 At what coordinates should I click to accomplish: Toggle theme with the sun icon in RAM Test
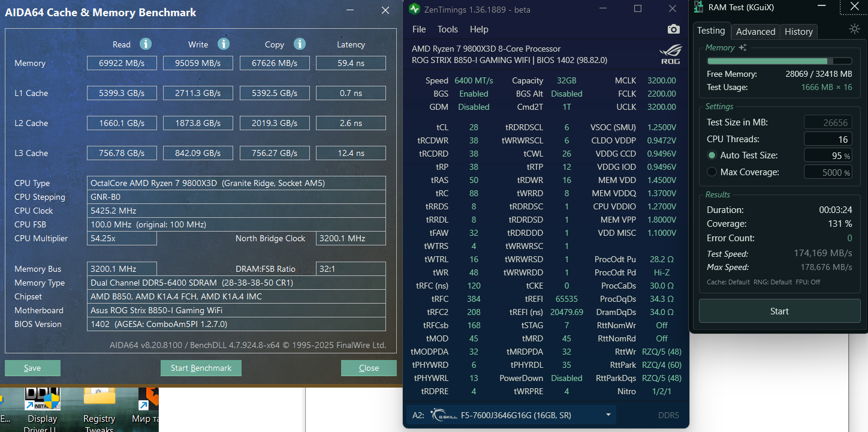pos(855,29)
